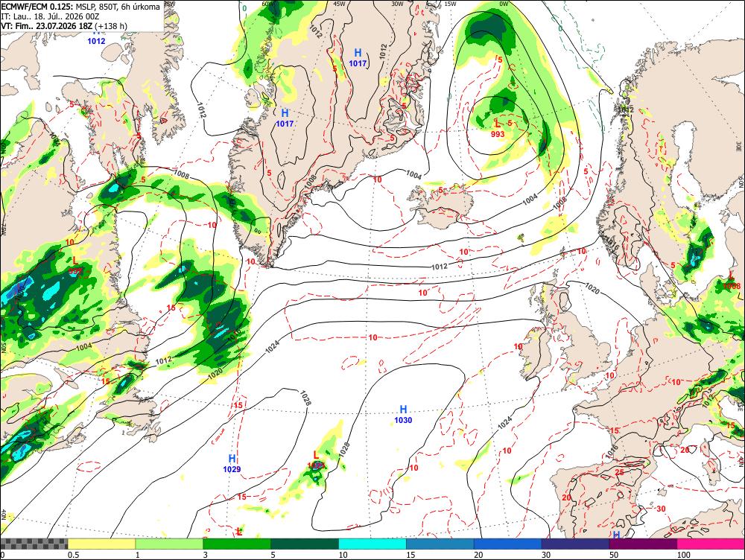This screenshot has height=560, width=745.
Task: Select the dark indigo 30–50 legend swatch
Action: (575, 544)
